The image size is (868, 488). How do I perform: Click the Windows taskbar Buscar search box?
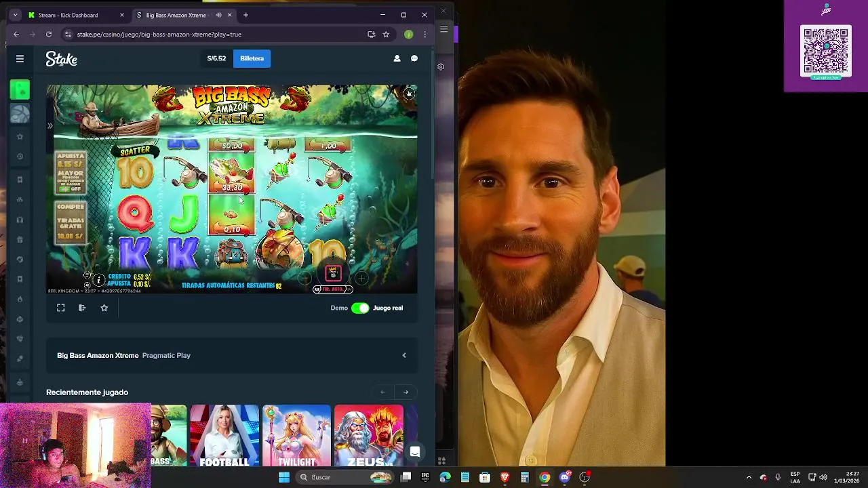tap(346, 477)
